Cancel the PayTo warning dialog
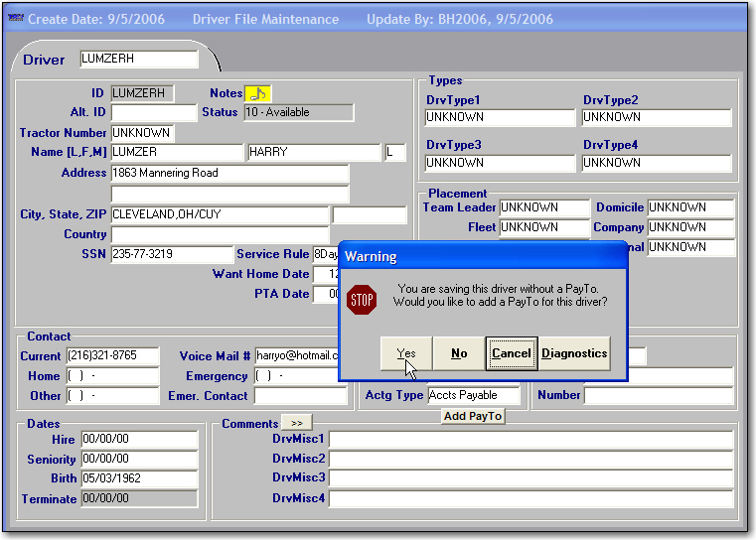 point(511,353)
